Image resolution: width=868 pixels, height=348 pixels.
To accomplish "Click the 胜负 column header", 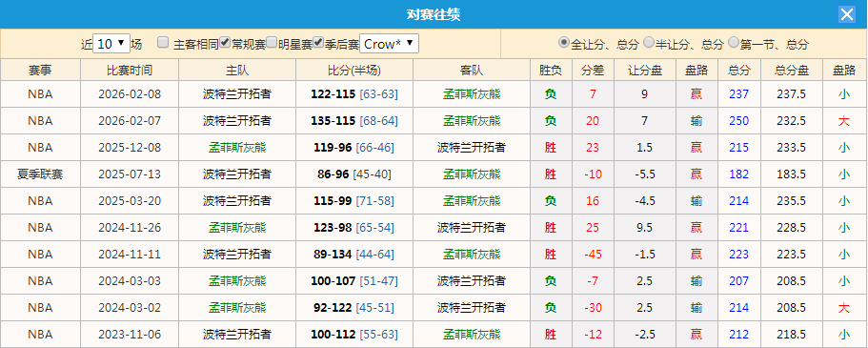I will tap(551, 70).
